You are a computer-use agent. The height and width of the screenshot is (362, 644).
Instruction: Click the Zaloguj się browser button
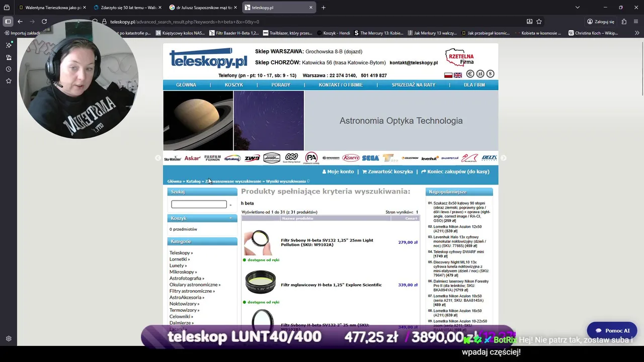(x=601, y=22)
